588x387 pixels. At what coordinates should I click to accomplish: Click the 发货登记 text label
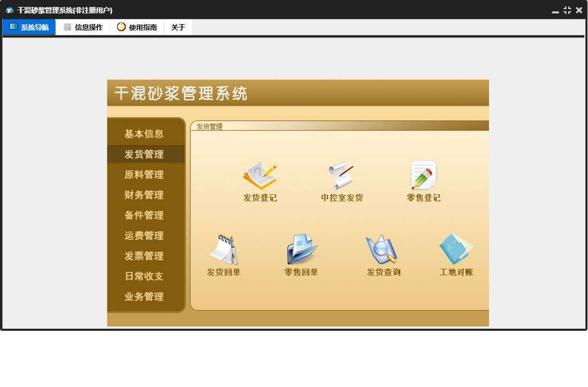pos(260,198)
